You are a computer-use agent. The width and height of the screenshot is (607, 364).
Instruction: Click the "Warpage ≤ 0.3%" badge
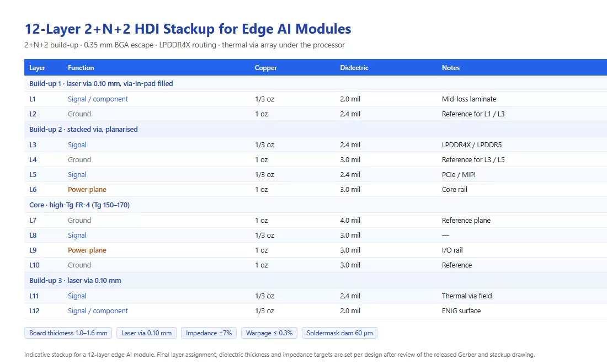(x=269, y=333)
